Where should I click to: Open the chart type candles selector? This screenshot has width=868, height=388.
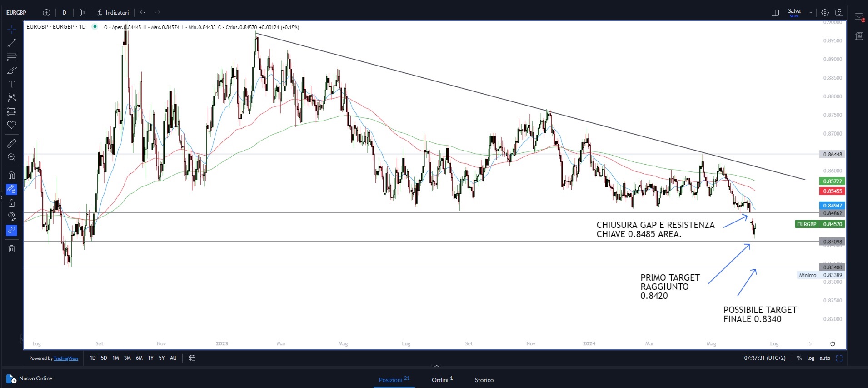[82, 13]
